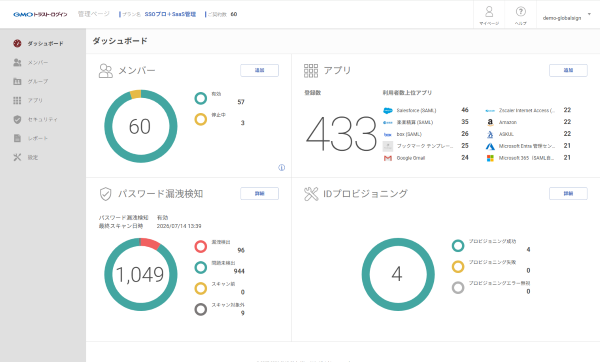Click the add button in アプリ card
The image size is (600, 362).
(x=568, y=70)
